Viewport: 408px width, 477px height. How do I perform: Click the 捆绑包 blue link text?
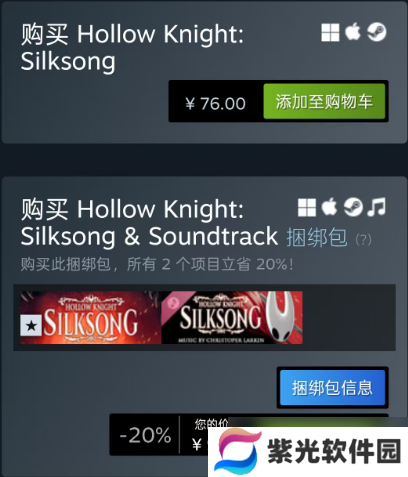pos(317,237)
